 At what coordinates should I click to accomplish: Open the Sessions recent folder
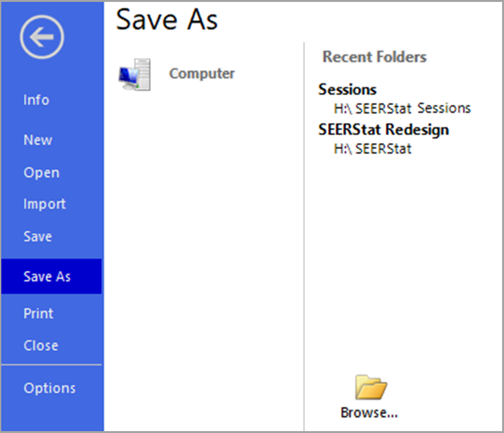click(x=347, y=89)
